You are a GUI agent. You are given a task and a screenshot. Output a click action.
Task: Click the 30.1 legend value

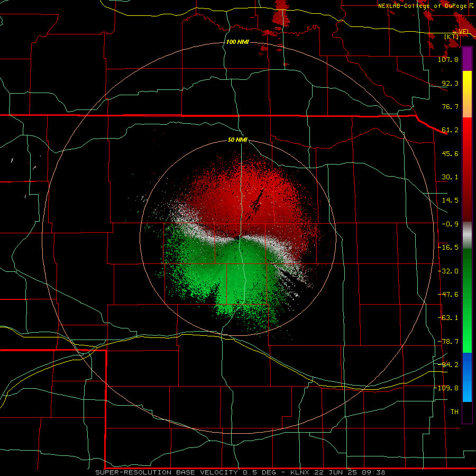[x=450, y=177]
